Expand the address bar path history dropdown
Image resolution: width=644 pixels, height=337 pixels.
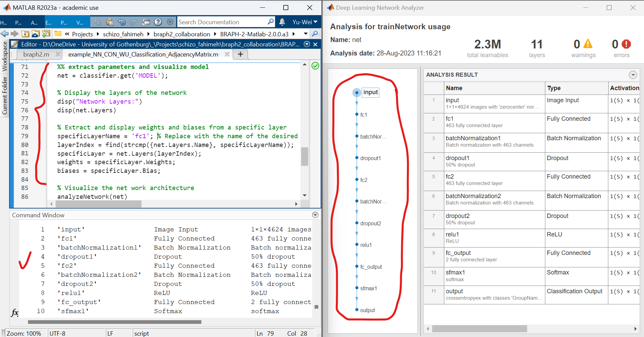coord(305,34)
